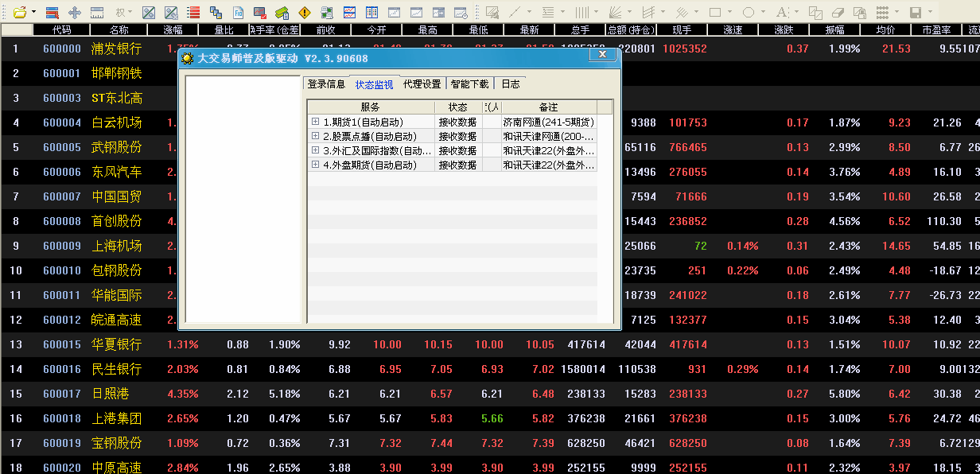
Task: Click the percent chart icon with x mark
Action: tap(171, 13)
